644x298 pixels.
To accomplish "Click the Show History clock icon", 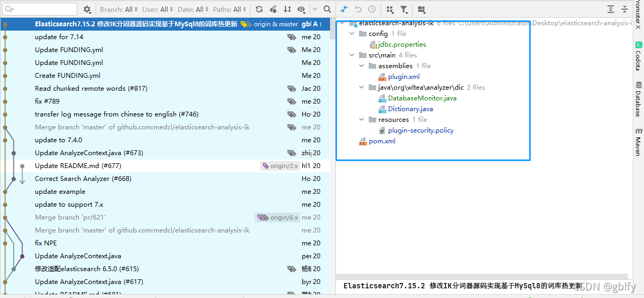I will coord(372,9).
